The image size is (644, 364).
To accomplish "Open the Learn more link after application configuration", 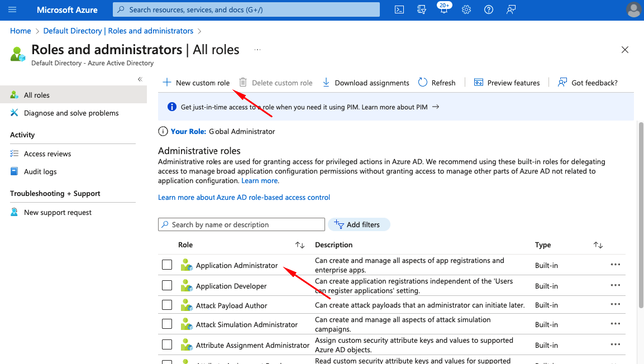I will pos(260,180).
